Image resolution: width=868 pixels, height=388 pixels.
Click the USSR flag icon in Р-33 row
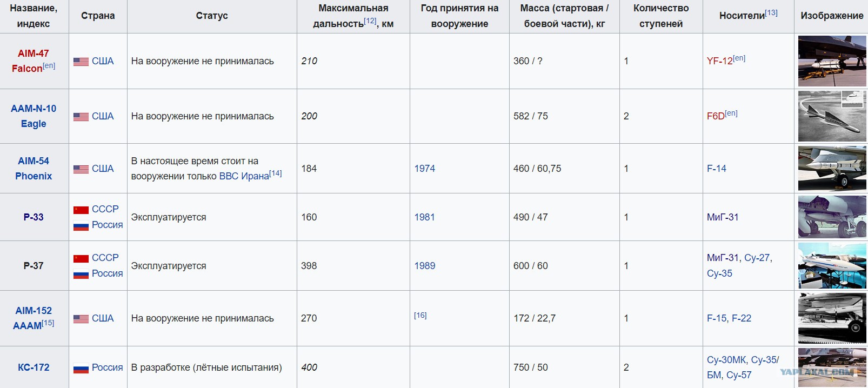pos(81,210)
